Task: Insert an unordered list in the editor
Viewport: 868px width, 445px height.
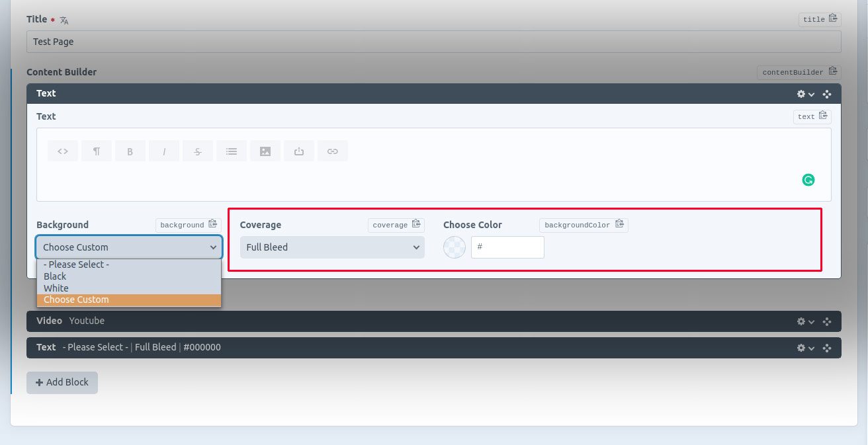Action: [232, 151]
